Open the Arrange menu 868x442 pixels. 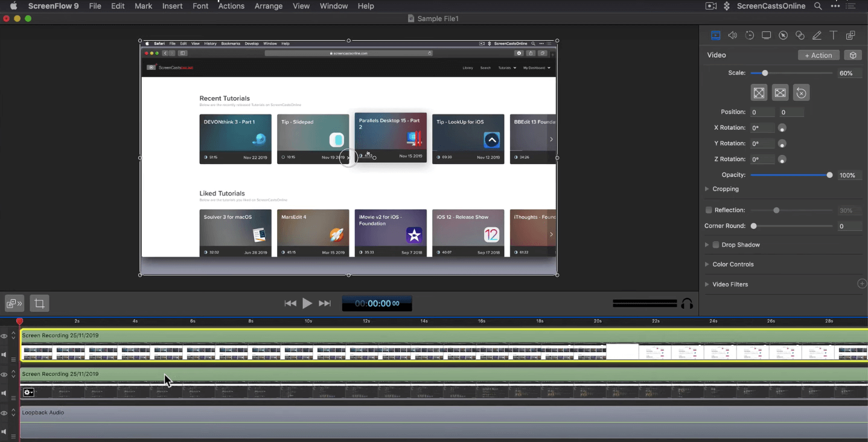point(269,6)
